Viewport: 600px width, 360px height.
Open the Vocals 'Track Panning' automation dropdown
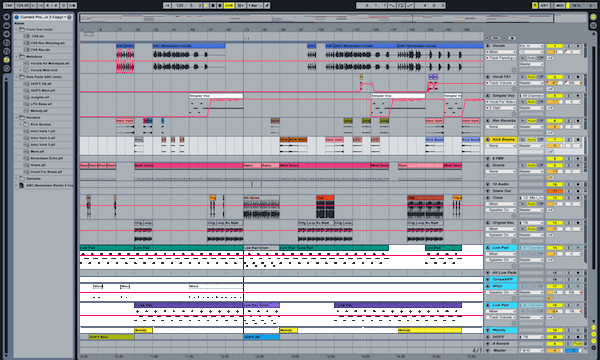pos(501,58)
